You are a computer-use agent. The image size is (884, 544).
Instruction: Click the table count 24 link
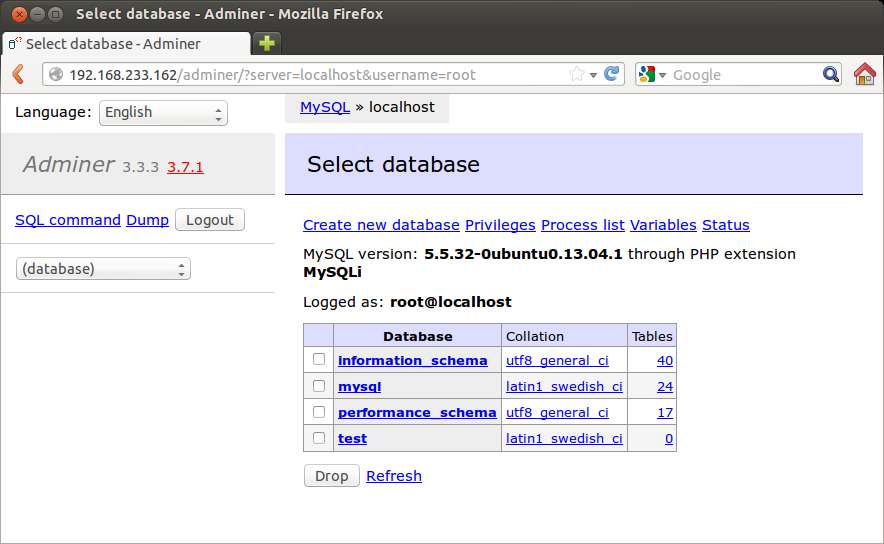pyautogui.click(x=665, y=387)
